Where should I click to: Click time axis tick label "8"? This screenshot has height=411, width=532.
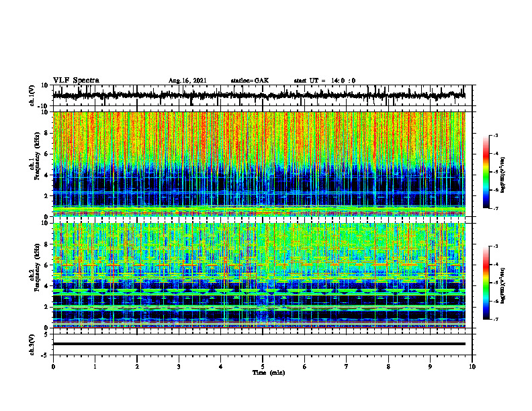(388, 367)
